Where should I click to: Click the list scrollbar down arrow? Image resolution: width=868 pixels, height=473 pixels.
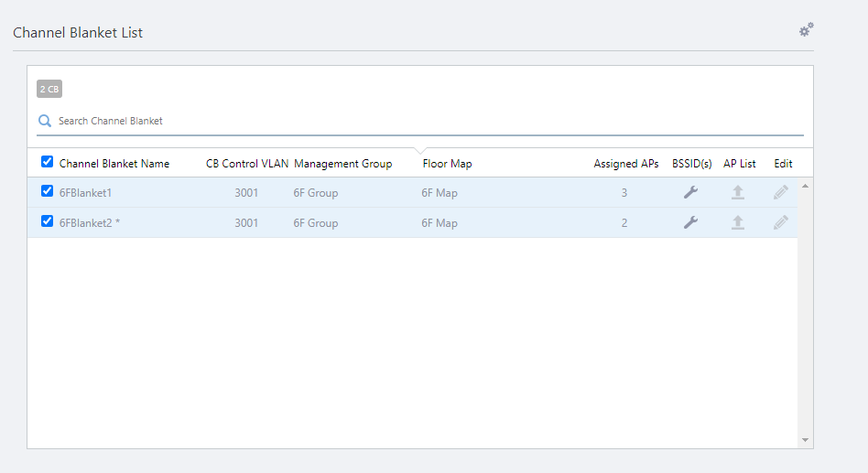coord(805,440)
